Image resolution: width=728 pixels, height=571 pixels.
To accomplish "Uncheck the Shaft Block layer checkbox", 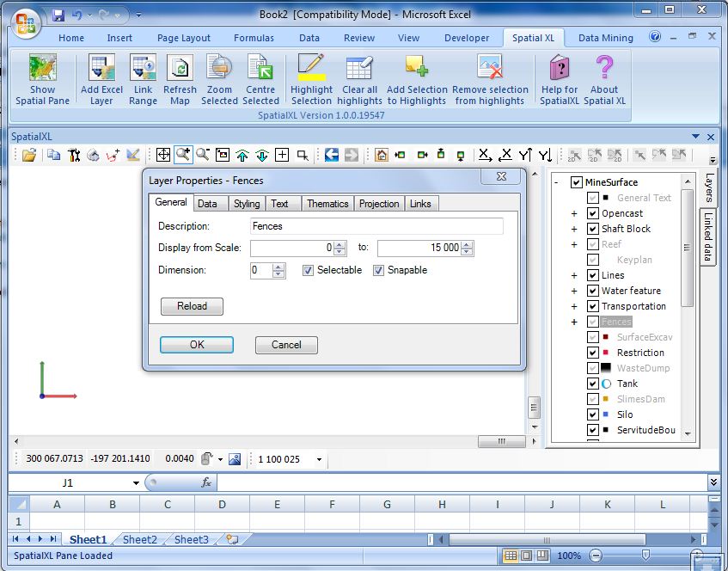I will click(x=593, y=229).
